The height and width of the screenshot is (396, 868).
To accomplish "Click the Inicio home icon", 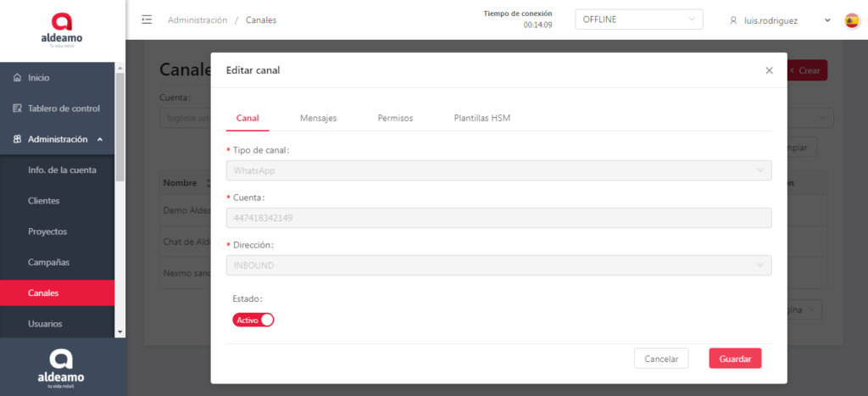I will (17, 78).
